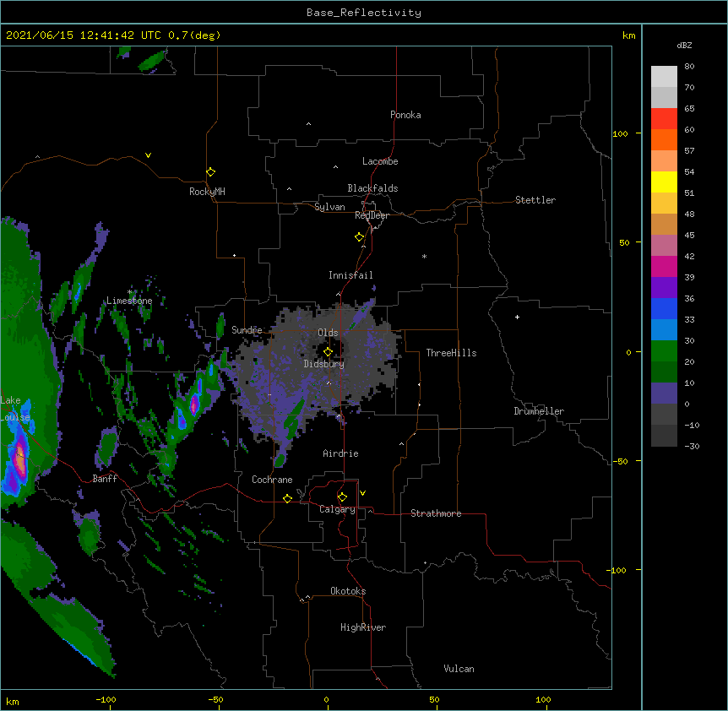Click the Lake Louise label
The image size is (728, 711).
[x=15, y=409]
